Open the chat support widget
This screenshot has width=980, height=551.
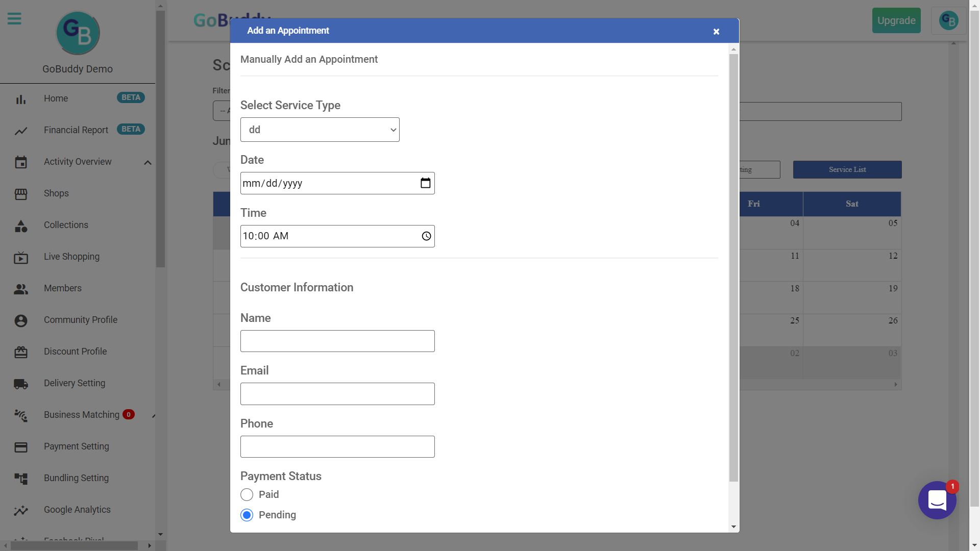(x=937, y=500)
